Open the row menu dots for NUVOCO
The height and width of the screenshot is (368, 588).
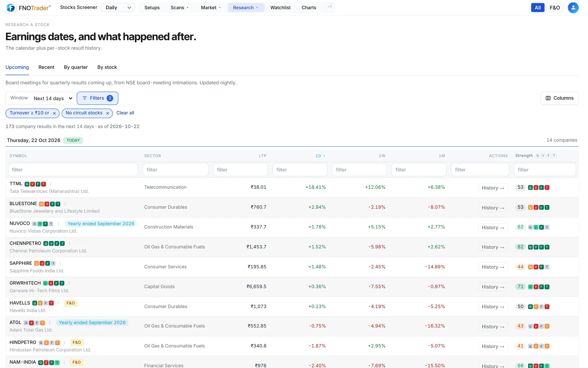[x=58, y=224]
